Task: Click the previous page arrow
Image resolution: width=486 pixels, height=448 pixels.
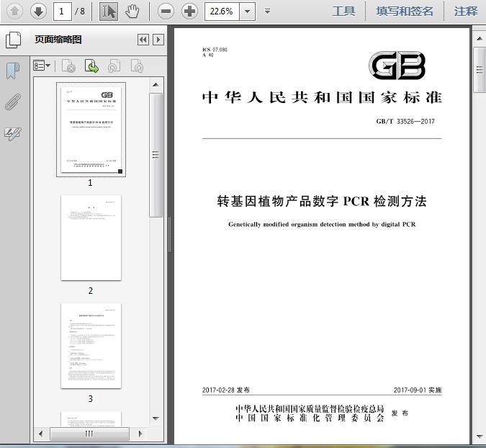Action: [14, 11]
